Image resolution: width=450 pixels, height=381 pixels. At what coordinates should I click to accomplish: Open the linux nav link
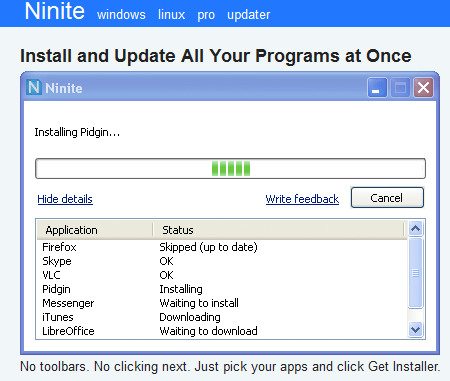pyautogui.click(x=171, y=15)
